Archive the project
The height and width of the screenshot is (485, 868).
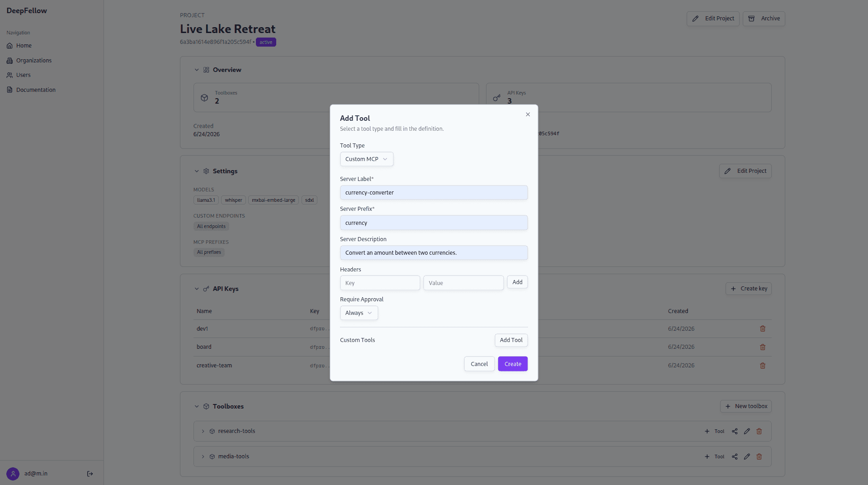[x=764, y=19]
